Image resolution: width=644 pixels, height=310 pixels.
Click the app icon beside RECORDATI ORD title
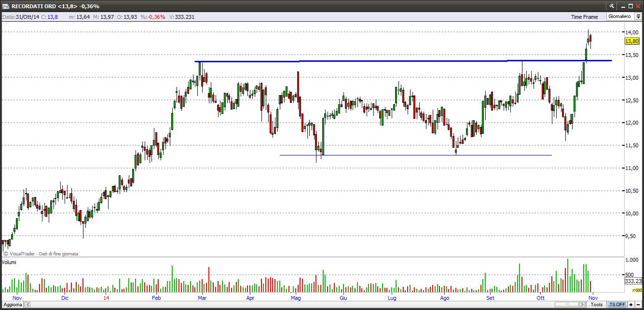(x=6, y=6)
